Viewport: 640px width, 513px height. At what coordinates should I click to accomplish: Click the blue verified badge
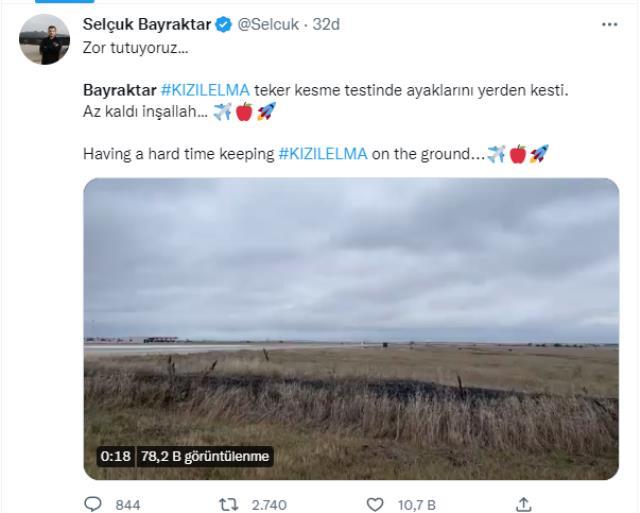coord(225,24)
